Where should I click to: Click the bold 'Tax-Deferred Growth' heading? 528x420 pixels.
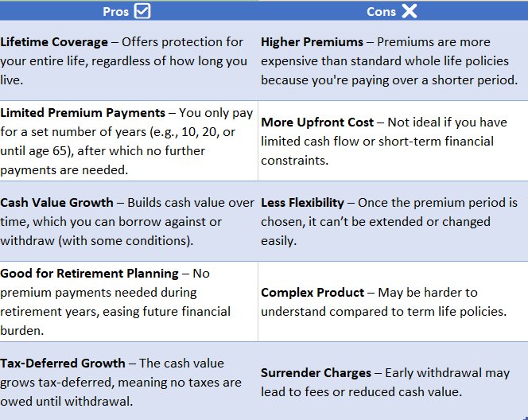tap(63, 364)
